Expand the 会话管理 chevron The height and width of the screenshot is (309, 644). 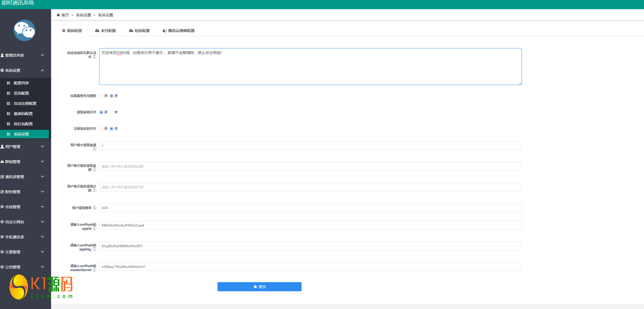(x=42, y=207)
